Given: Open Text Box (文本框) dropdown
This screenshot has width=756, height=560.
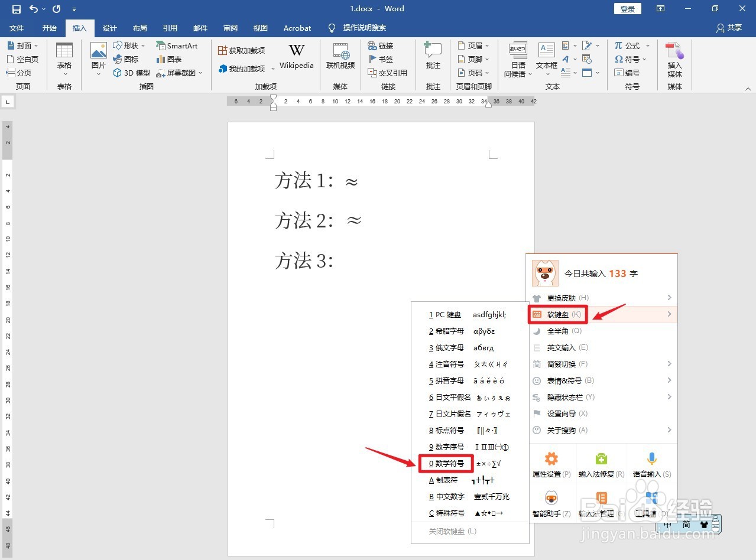Looking at the screenshot, I should [547, 59].
